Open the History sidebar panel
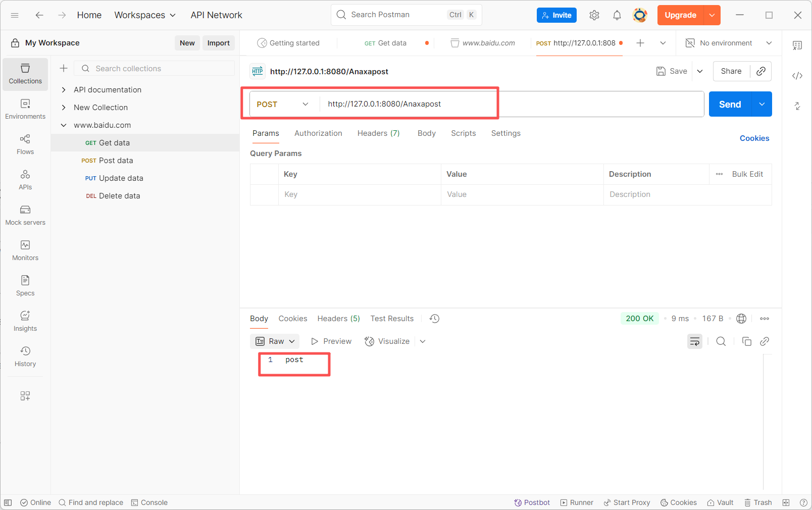 coord(25,357)
